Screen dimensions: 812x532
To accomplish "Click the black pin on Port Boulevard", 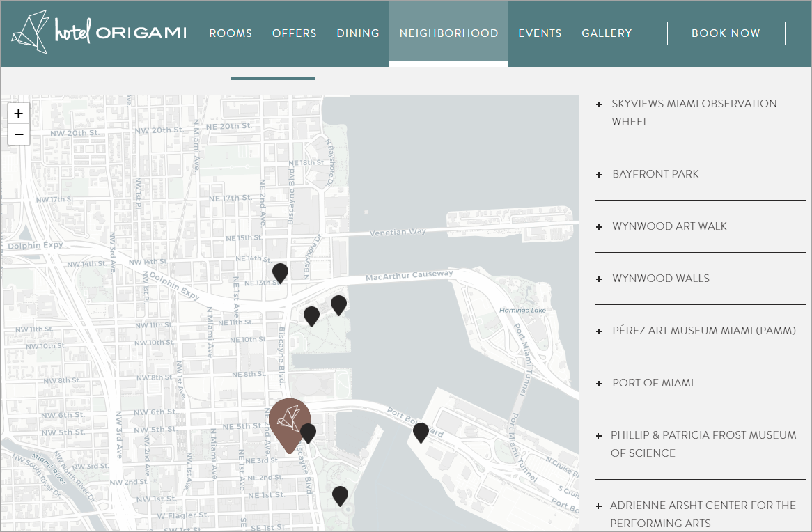I will click(x=421, y=433).
